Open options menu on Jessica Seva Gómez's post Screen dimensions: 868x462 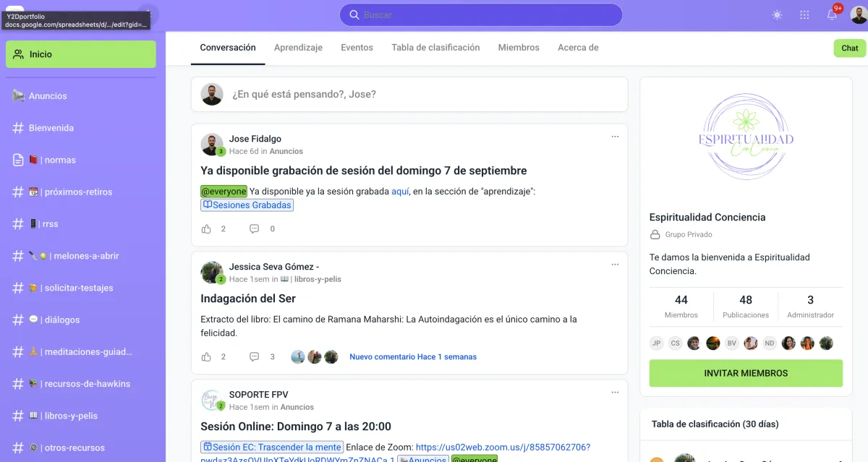615,265
